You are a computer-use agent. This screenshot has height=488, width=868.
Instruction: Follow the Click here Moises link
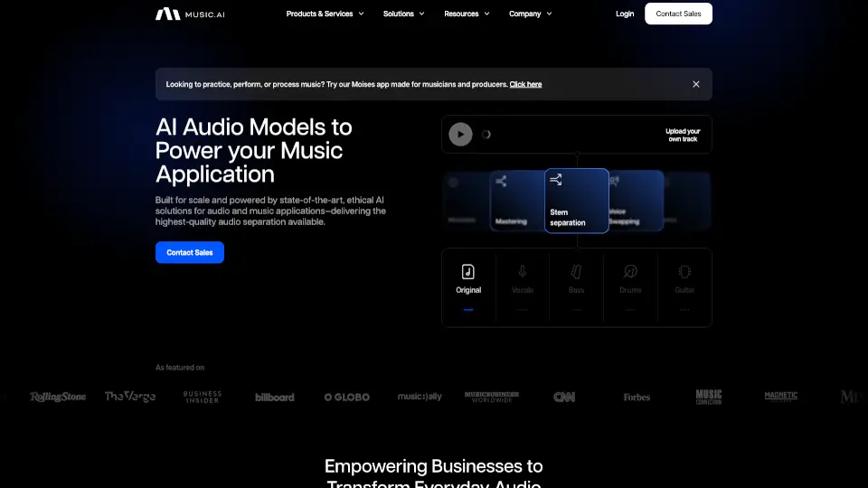point(525,84)
